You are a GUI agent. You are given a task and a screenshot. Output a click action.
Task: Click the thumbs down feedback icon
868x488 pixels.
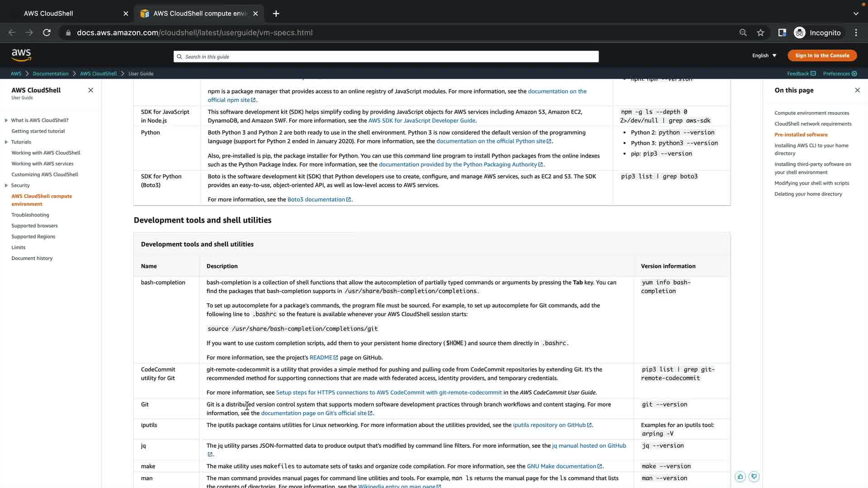tap(754, 477)
